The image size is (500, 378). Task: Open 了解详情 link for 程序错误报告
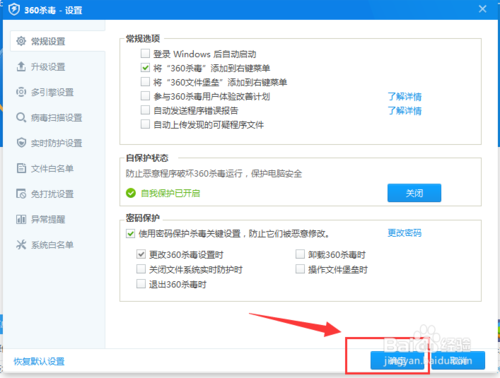pyautogui.click(x=404, y=110)
